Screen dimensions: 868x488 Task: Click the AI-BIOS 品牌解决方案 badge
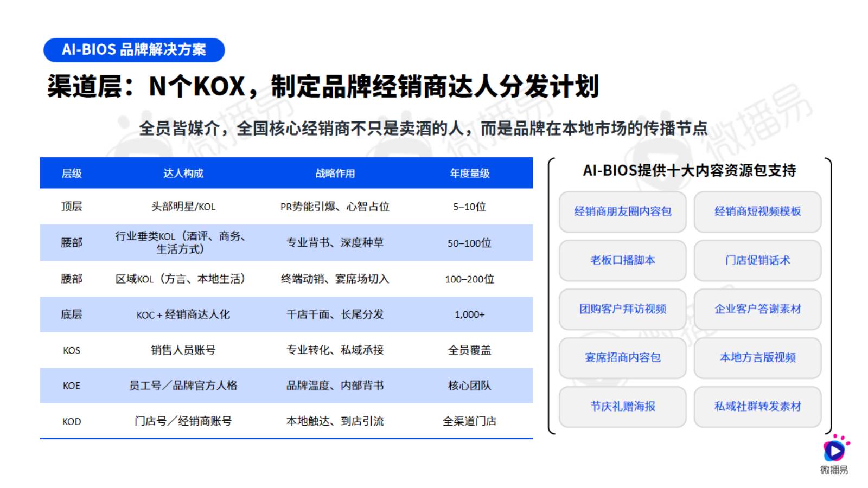pos(134,50)
